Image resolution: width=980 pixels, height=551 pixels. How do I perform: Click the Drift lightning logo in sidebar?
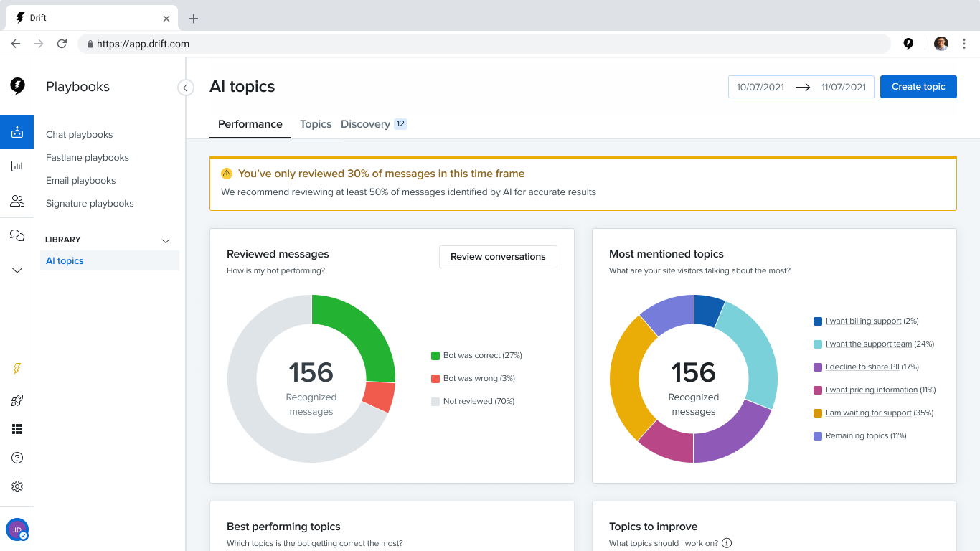coord(17,86)
